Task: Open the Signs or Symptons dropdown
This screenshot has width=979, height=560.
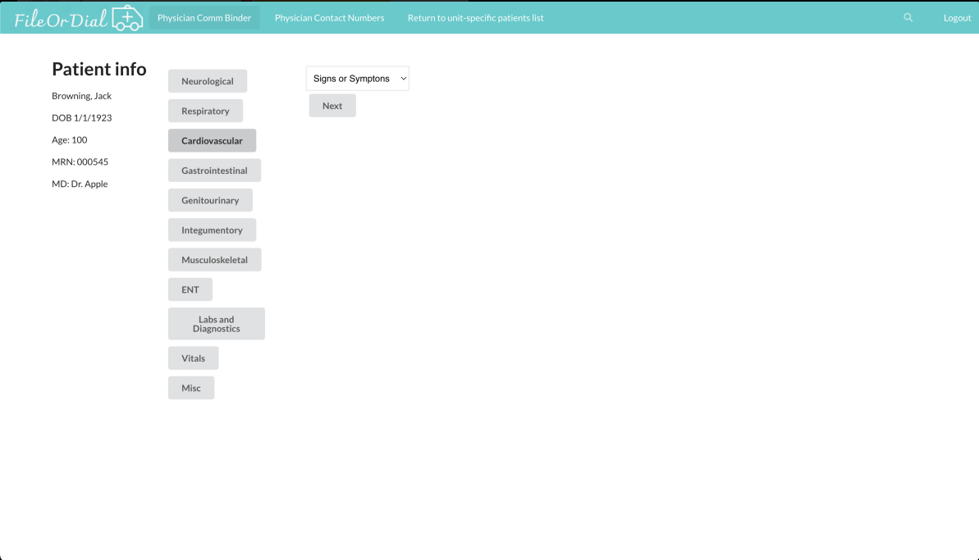Action: (x=353, y=78)
